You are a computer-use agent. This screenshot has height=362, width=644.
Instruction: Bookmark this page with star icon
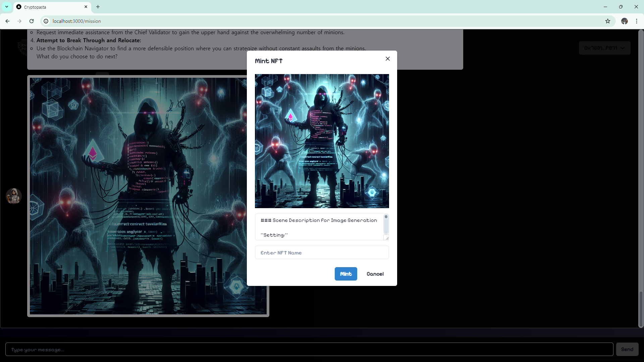[x=608, y=21]
